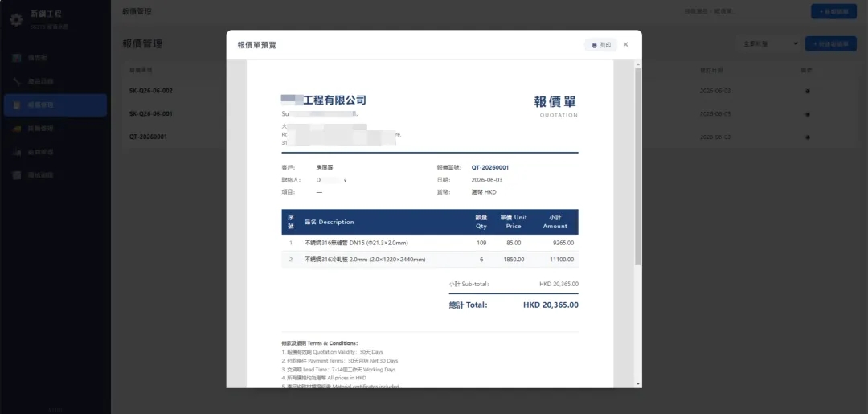Click the Payment Terms Net 30 Days line

340,361
